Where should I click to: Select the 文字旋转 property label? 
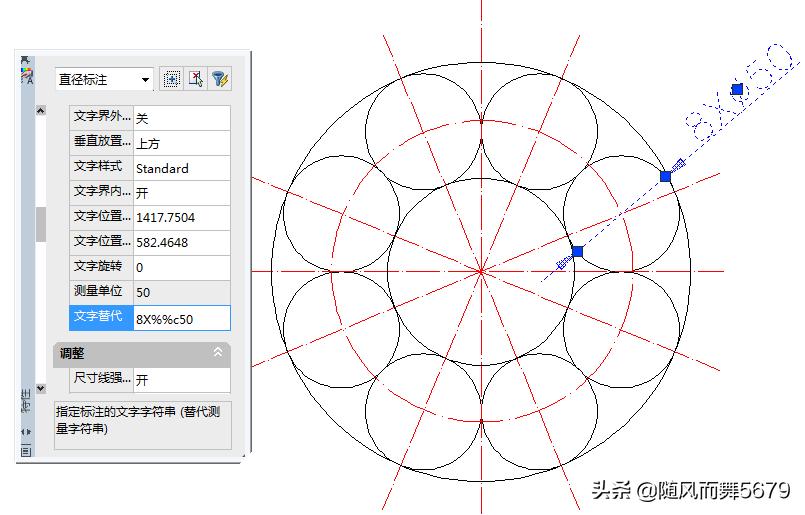(x=101, y=268)
